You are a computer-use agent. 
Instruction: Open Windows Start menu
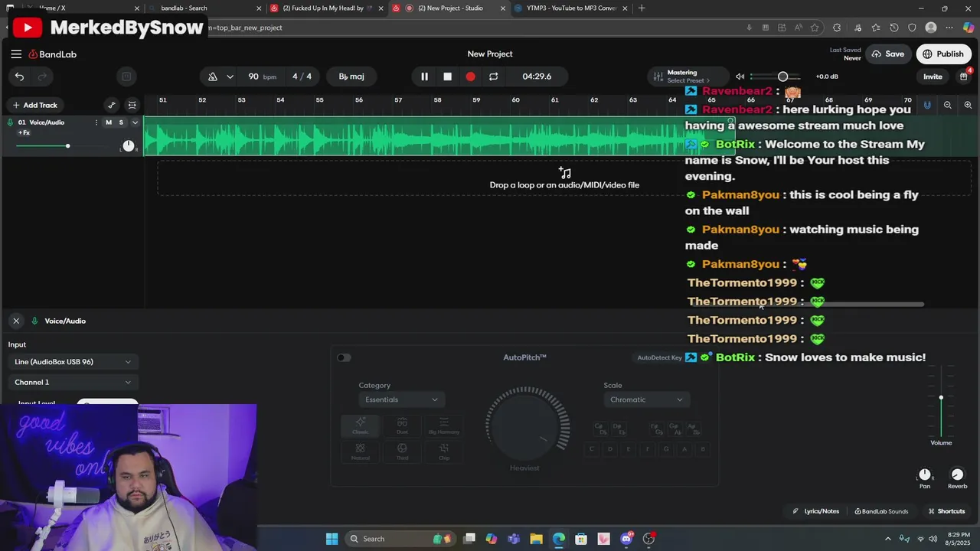tap(332, 539)
